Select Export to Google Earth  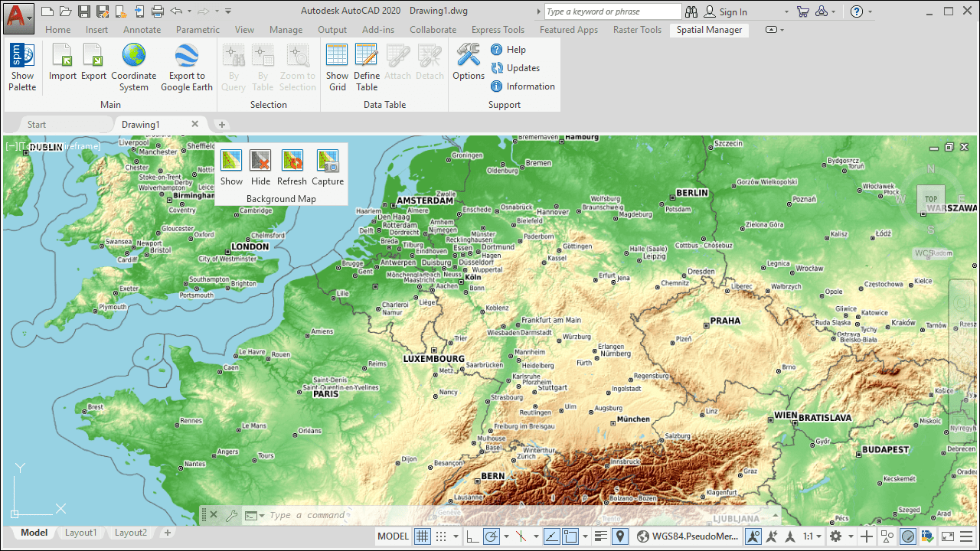(x=187, y=67)
